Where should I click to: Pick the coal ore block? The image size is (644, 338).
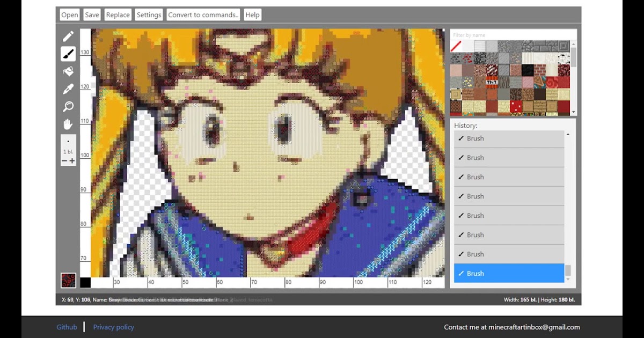click(x=456, y=58)
